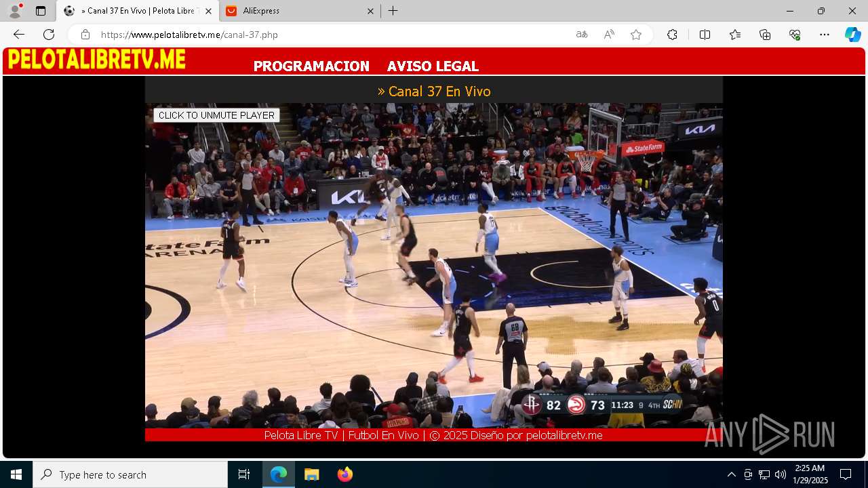The width and height of the screenshot is (868, 488).
Task: Add this page to favorites
Action: [636, 35]
